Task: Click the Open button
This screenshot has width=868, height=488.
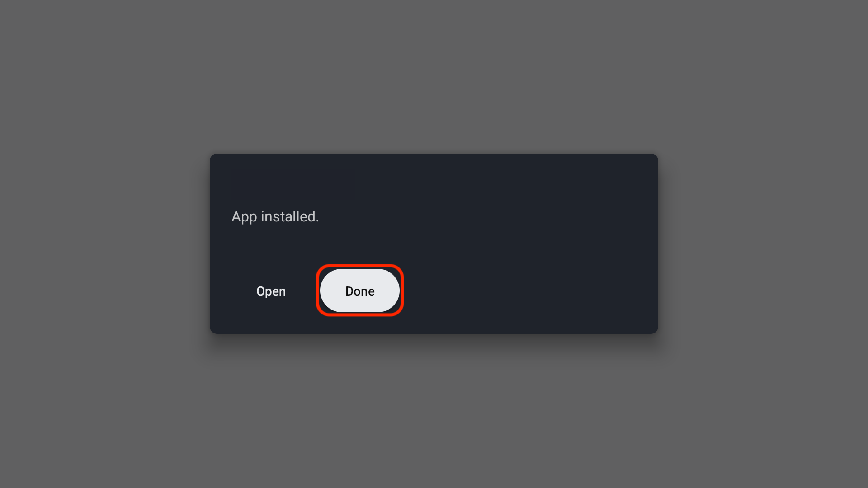Action: 271,291
